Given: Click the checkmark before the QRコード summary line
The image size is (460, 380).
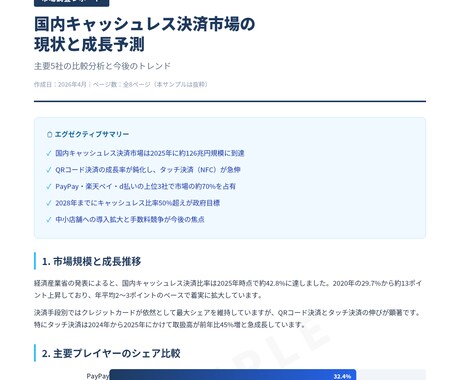Looking at the screenshot, I should click(49, 170).
